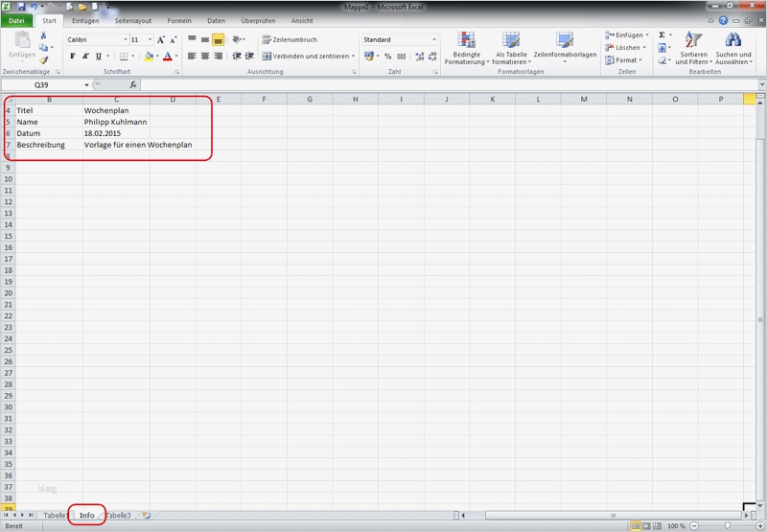Increase decimal places icon
The width and height of the screenshot is (767, 532).
point(420,57)
